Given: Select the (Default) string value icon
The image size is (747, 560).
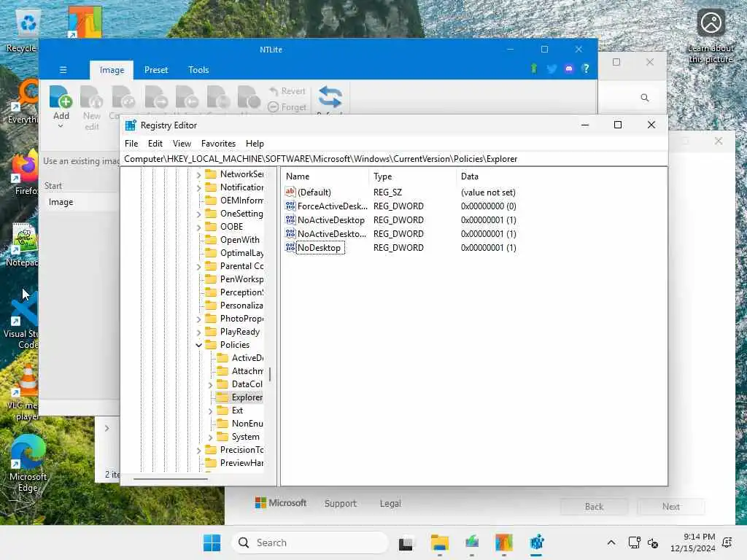Looking at the screenshot, I should coord(290,192).
